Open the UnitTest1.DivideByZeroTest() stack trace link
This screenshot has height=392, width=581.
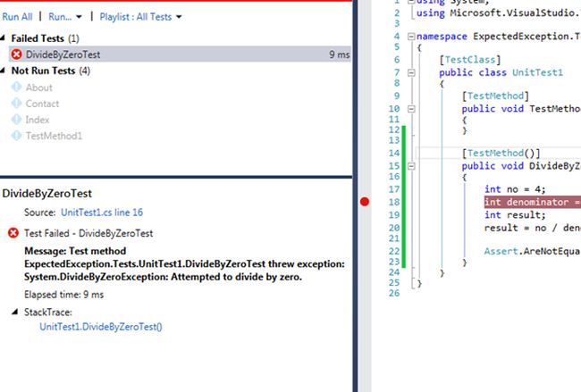pyautogui.click(x=101, y=327)
